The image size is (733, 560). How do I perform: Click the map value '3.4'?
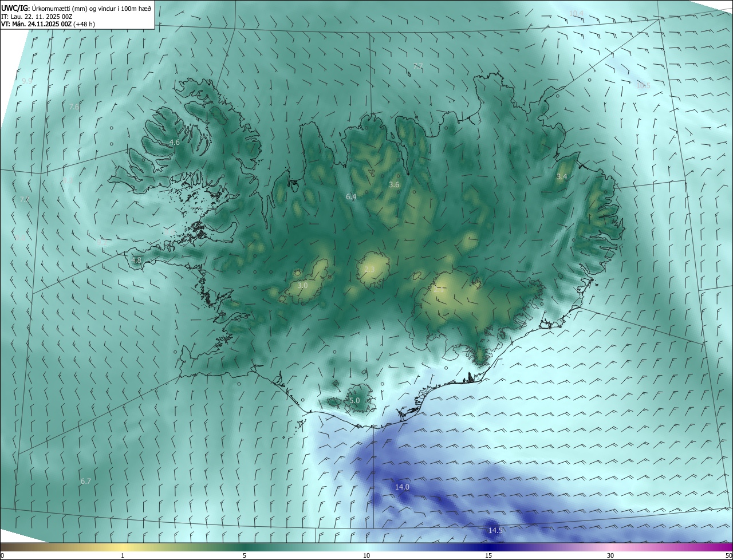click(562, 177)
